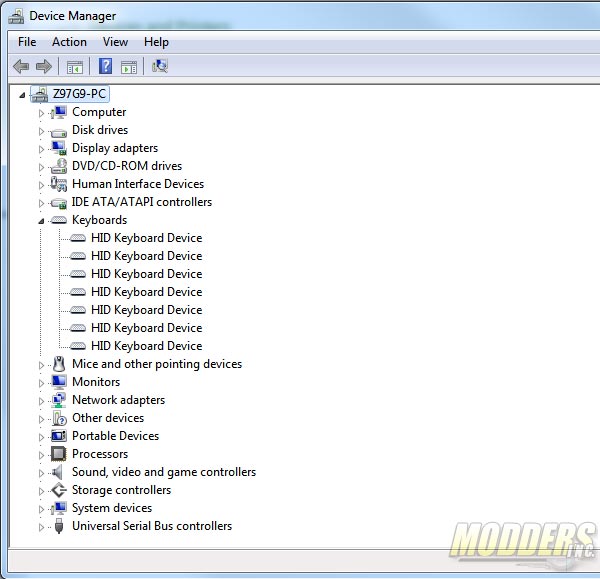Click the DVD/CD-ROM drives icon
The height and width of the screenshot is (579, 600).
coord(59,166)
